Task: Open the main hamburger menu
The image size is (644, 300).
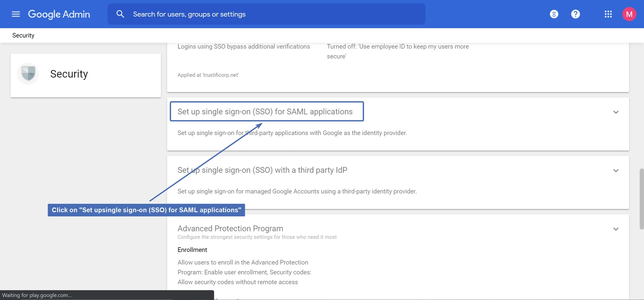Action: pos(16,14)
